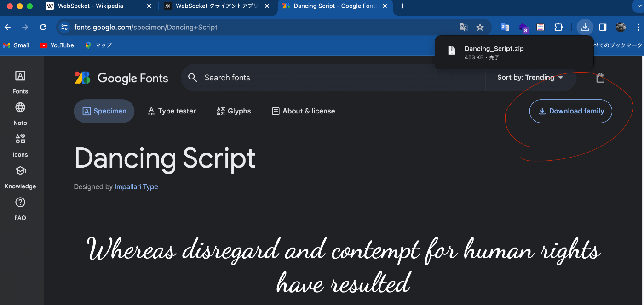This screenshot has width=644, height=305.
Task: Open the Extensions puzzle icon
Action: [558, 27]
